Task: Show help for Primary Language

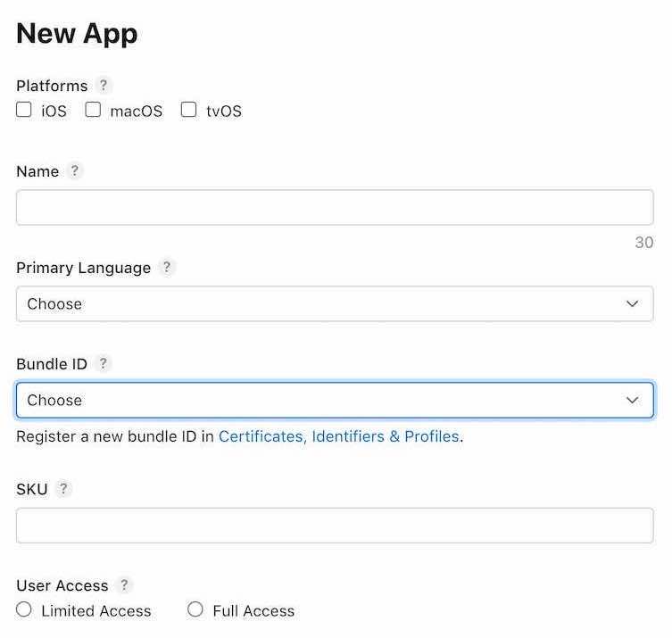Action: (167, 267)
